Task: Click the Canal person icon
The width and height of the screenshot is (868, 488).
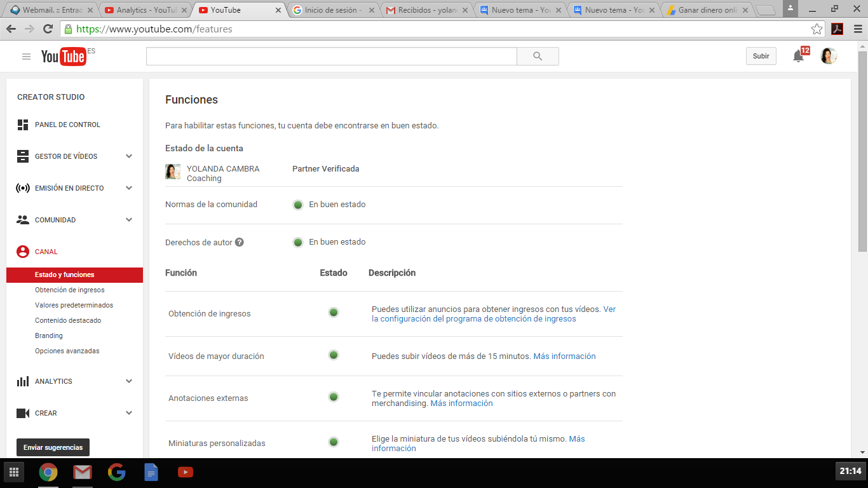Action: [x=23, y=252]
